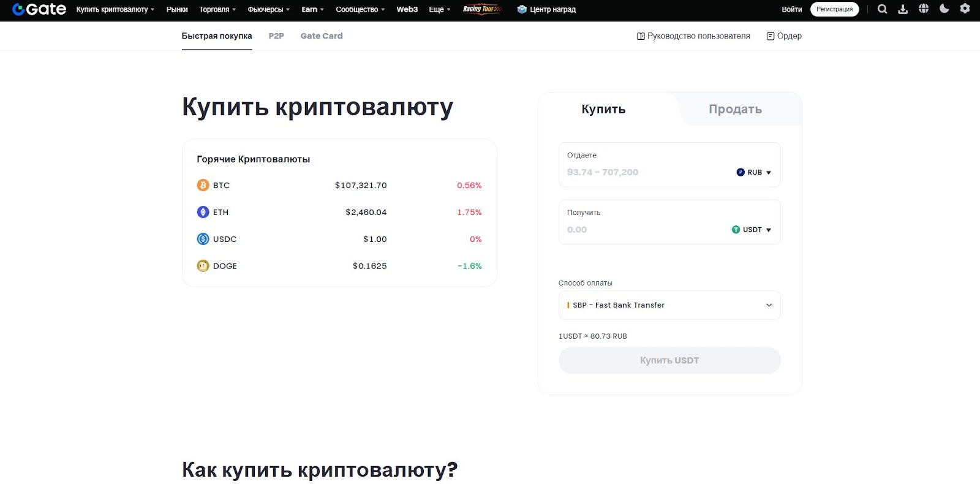Click the USDC change 0%
The image size is (980, 484).
coord(476,239)
